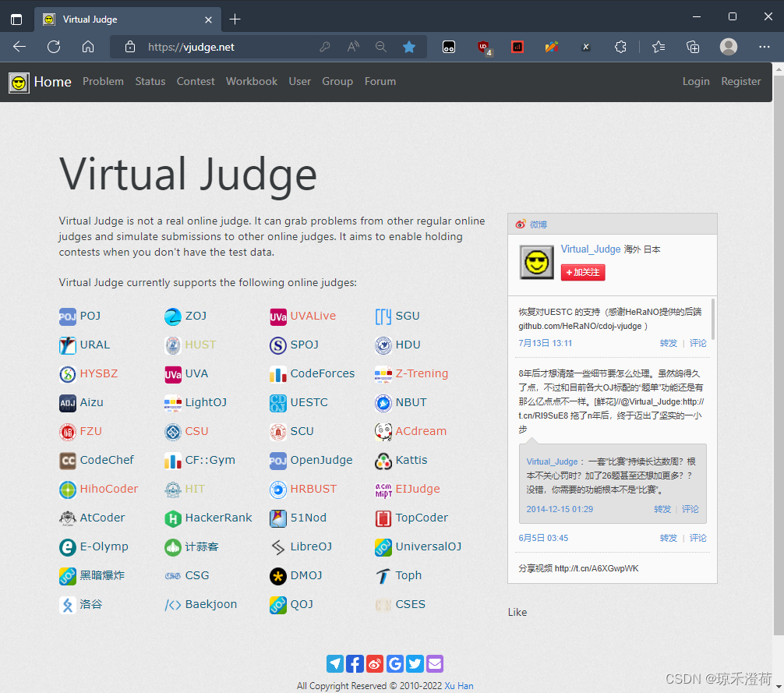Open the browser settings menu with three dots
The width and height of the screenshot is (784, 693).
coord(763,47)
